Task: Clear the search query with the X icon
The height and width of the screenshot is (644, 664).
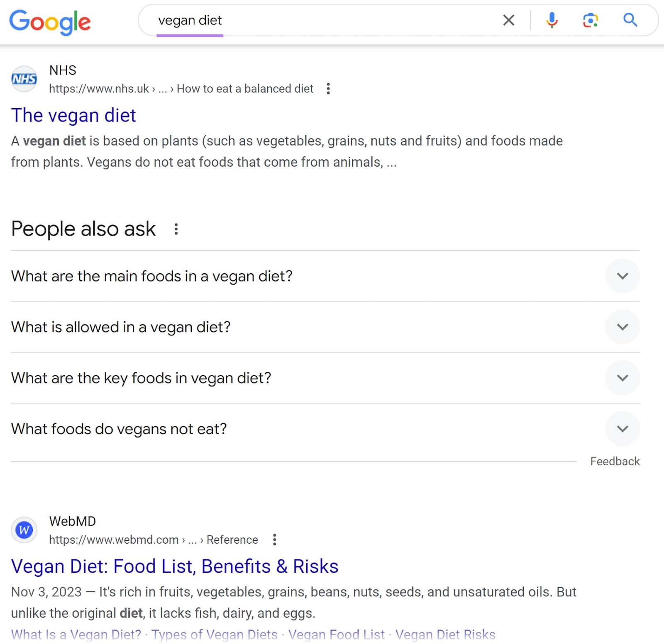Action: (x=508, y=20)
